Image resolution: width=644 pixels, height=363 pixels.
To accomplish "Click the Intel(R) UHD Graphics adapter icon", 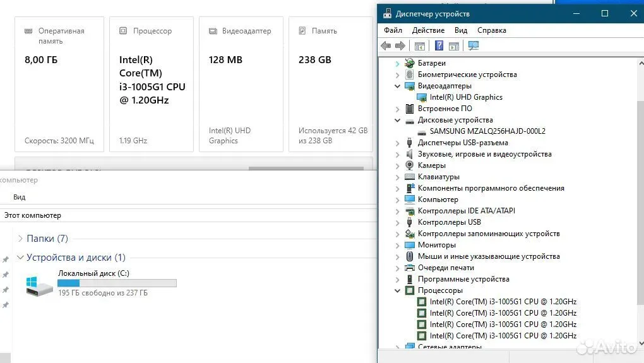I will pyautogui.click(x=421, y=97).
